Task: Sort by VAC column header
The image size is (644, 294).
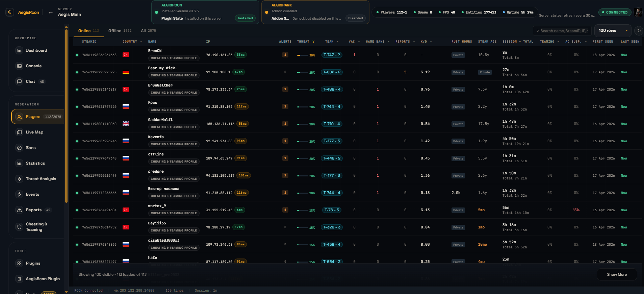Action: (x=354, y=42)
